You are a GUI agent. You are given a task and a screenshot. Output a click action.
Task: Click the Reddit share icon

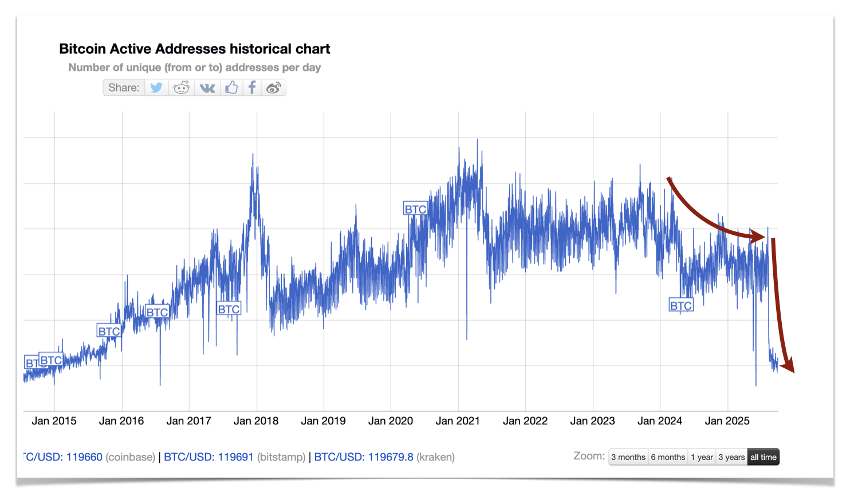point(182,88)
